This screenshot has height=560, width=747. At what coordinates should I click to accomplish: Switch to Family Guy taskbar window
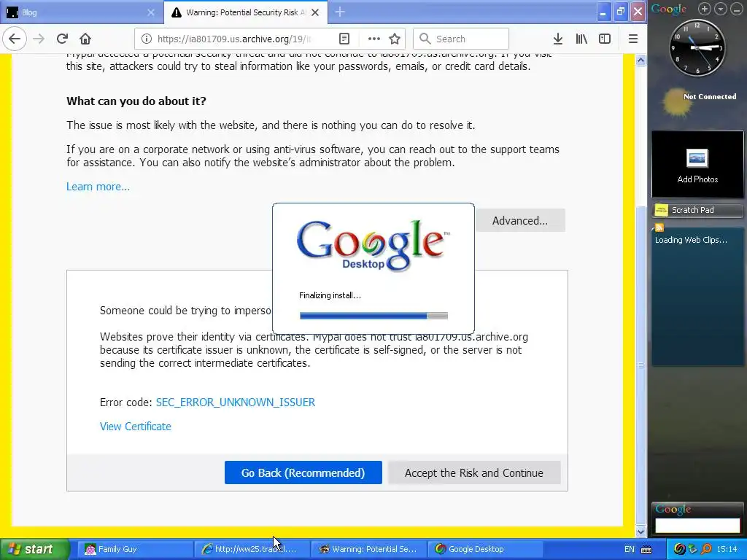pyautogui.click(x=135, y=549)
